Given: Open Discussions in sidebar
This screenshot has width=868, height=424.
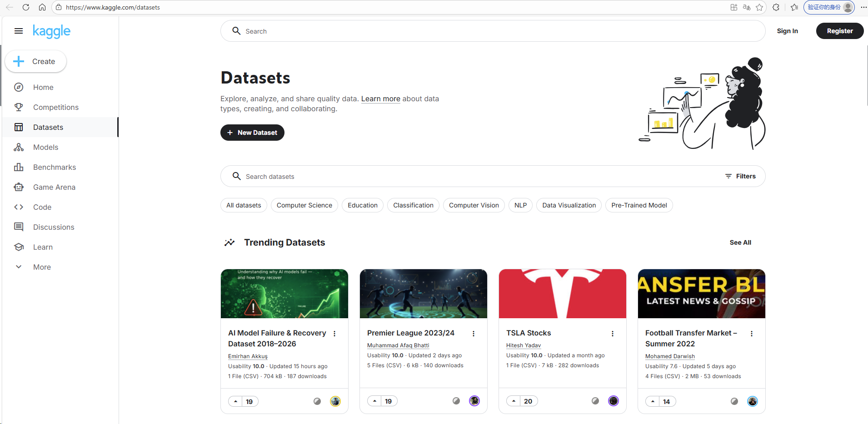Looking at the screenshot, I should click(54, 227).
